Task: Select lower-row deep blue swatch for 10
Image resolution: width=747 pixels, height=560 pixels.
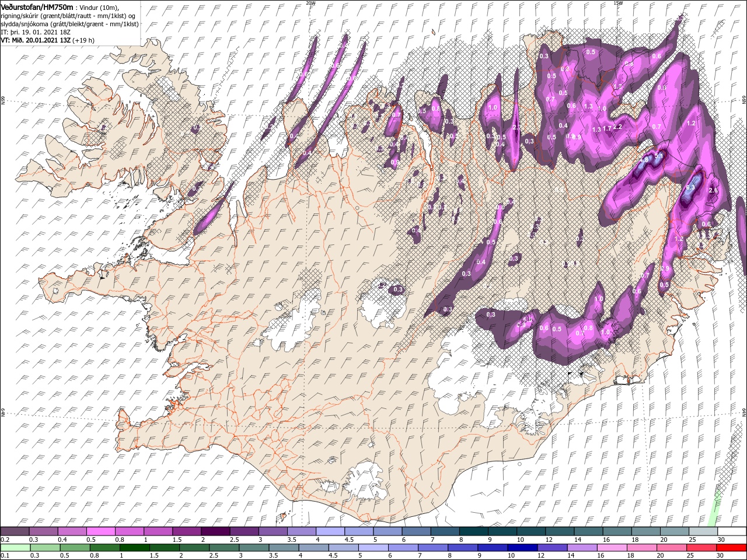Action: pyautogui.click(x=523, y=547)
